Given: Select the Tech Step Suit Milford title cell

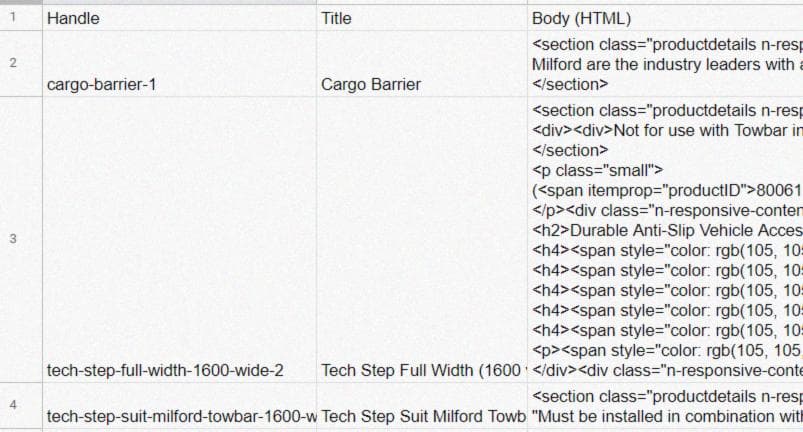Looking at the screenshot, I should coord(420,416).
